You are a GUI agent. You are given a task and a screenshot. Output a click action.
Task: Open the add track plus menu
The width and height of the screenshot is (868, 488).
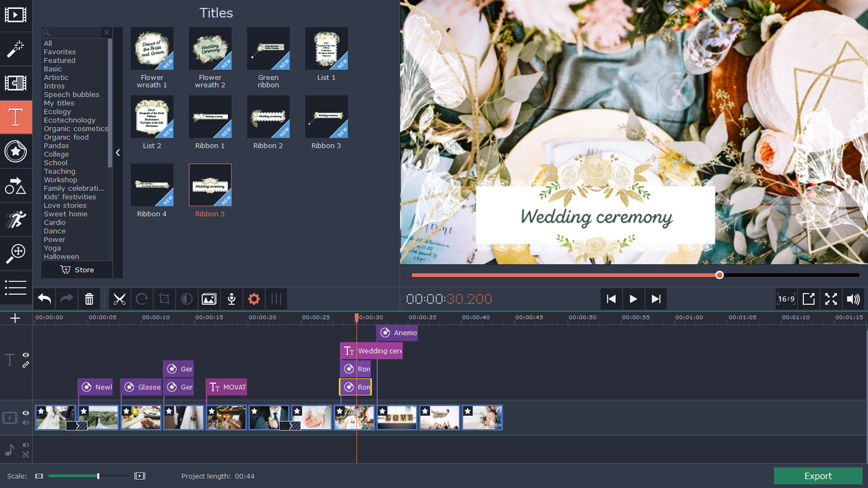15,318
